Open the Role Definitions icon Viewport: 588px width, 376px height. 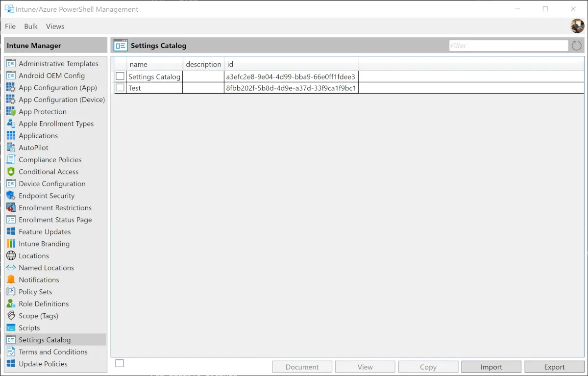click(x=11, y=303)
